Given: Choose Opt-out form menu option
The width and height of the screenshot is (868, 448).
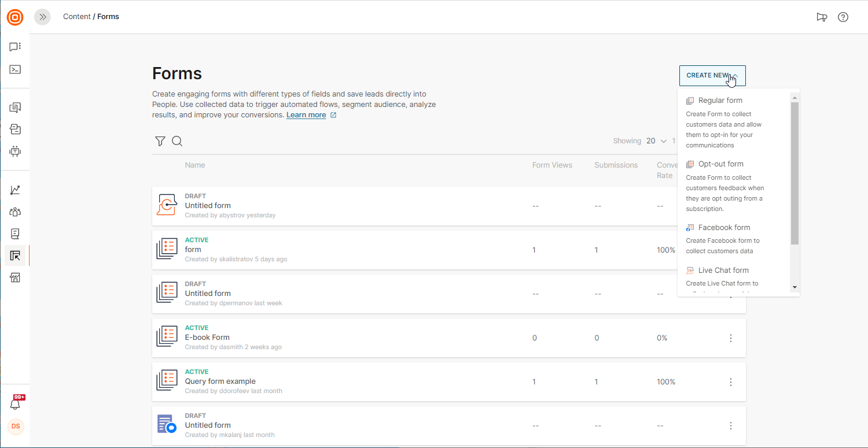Looking at the screenshot, I should [720, 164].
